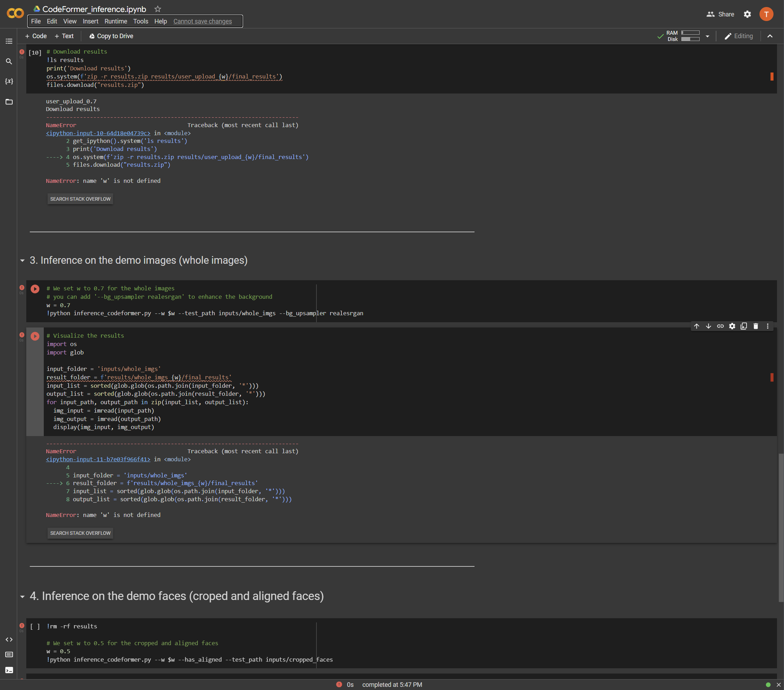784x690 pixels.
Task: Run the whole images inference cell
Action: click(x=35, y=289)
